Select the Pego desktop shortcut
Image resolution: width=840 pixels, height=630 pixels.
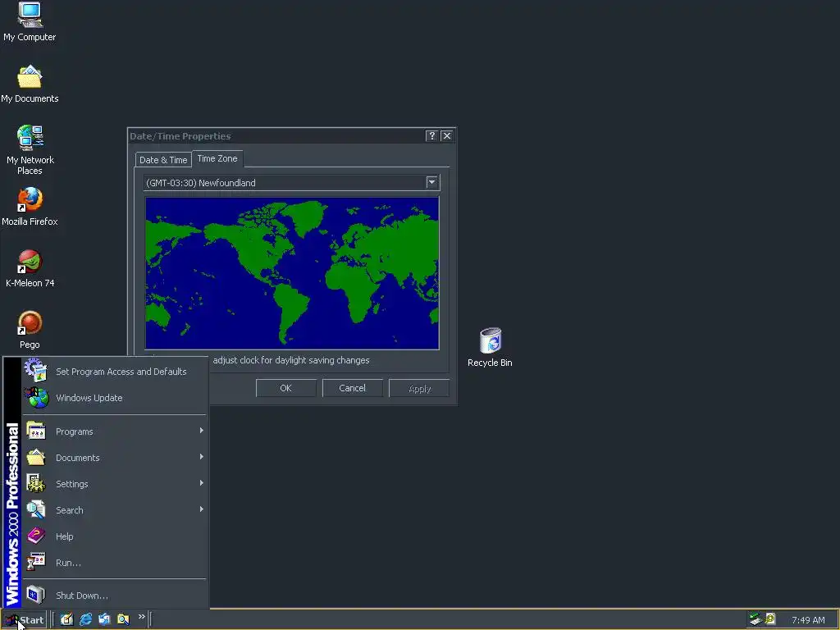point(30,330)
